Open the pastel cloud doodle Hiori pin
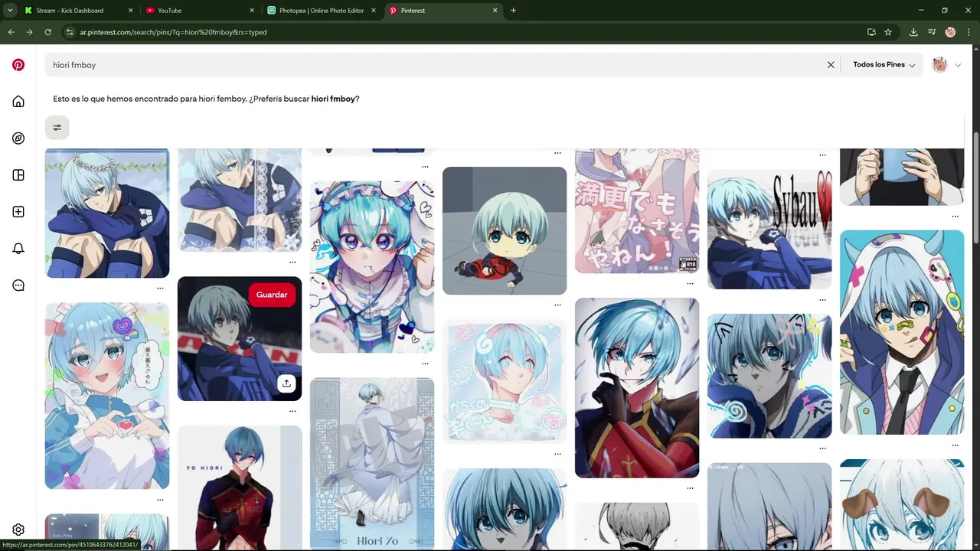 (505, 381)
